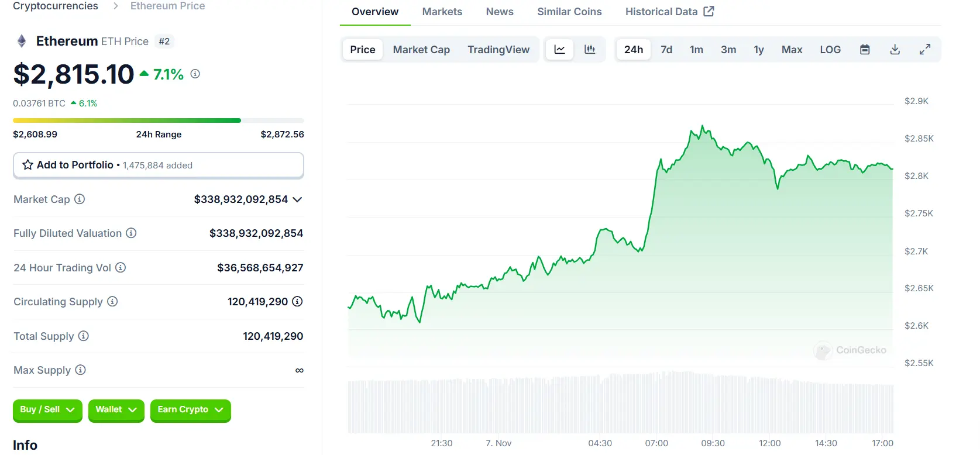Select the 1y time range

pos(759,50)
